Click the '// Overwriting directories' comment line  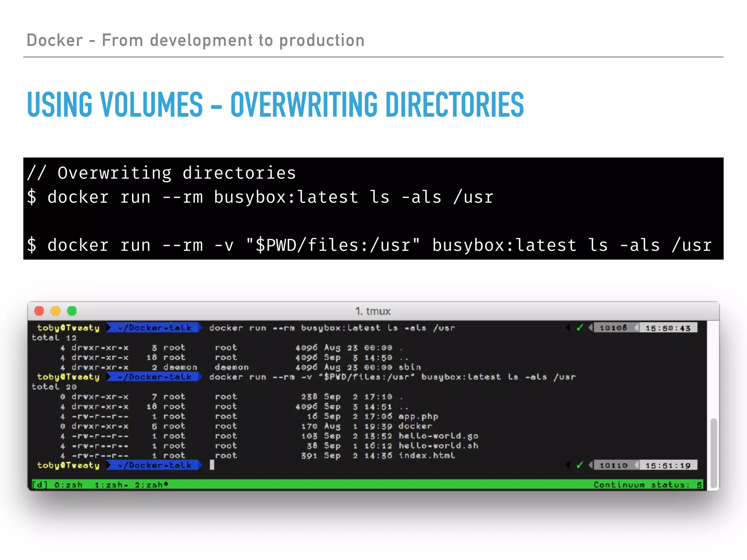(x=161, y=173)
